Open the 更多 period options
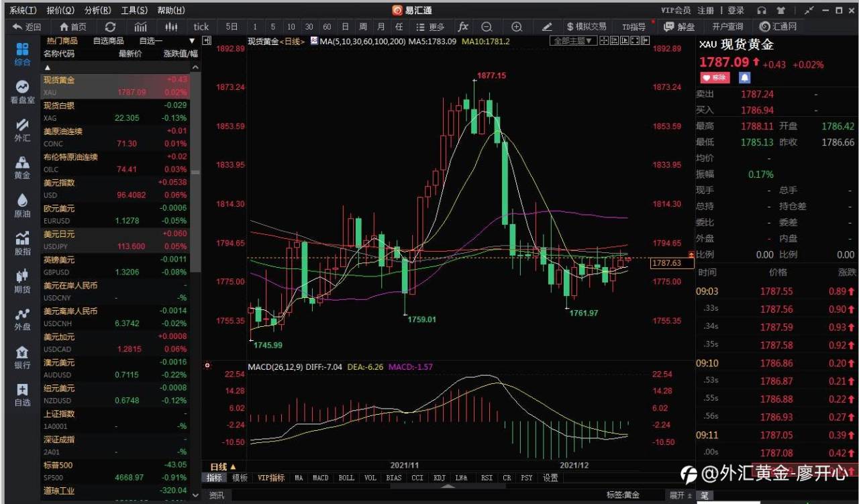859x504 pixels. [431, 27]
